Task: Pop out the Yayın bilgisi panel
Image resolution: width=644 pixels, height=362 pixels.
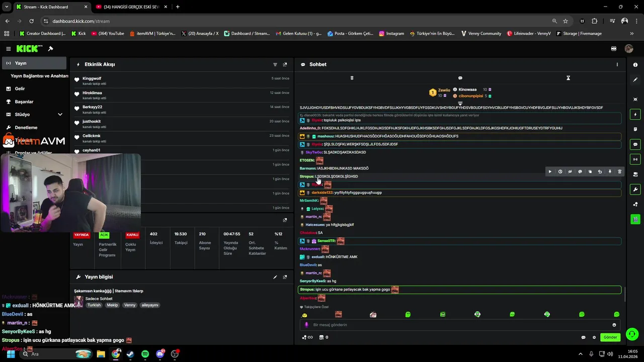Action: tap(285, 277)
